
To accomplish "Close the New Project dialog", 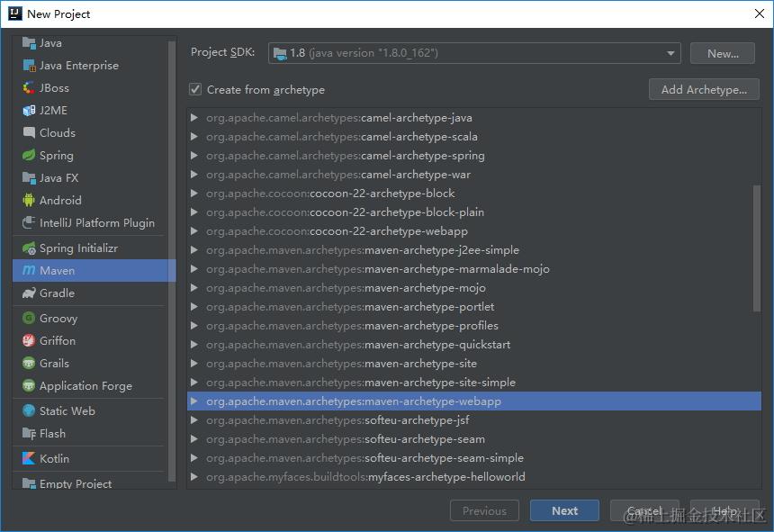I will point(760,14).
